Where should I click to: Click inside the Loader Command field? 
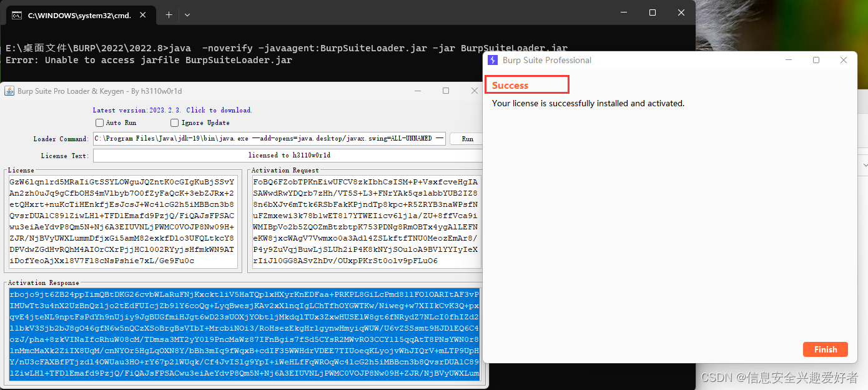[x=269, y=139]
